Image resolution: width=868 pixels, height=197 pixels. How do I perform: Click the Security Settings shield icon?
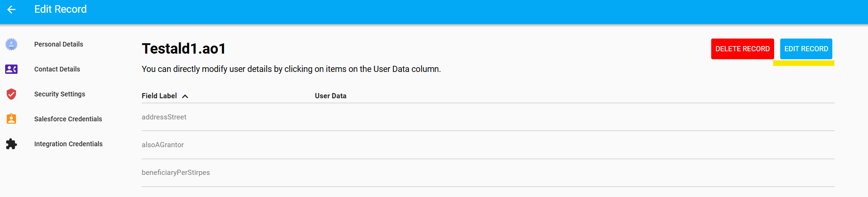pyautogui.click(x=11, y=94)
